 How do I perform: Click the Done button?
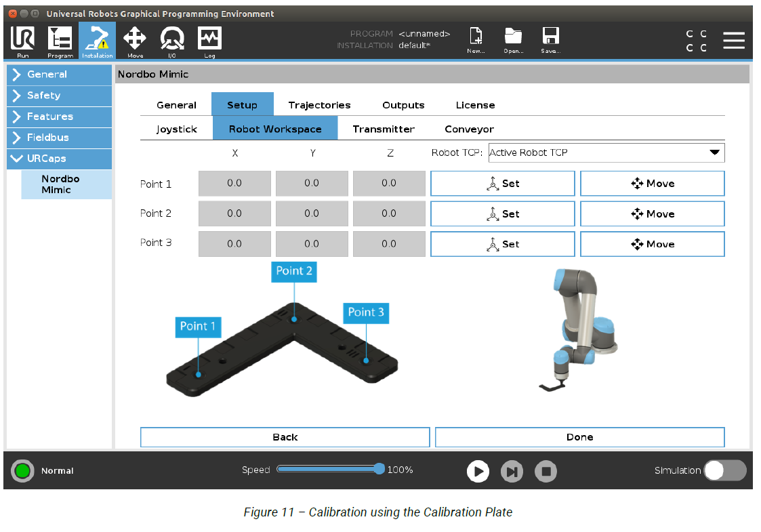click(580, 437)
